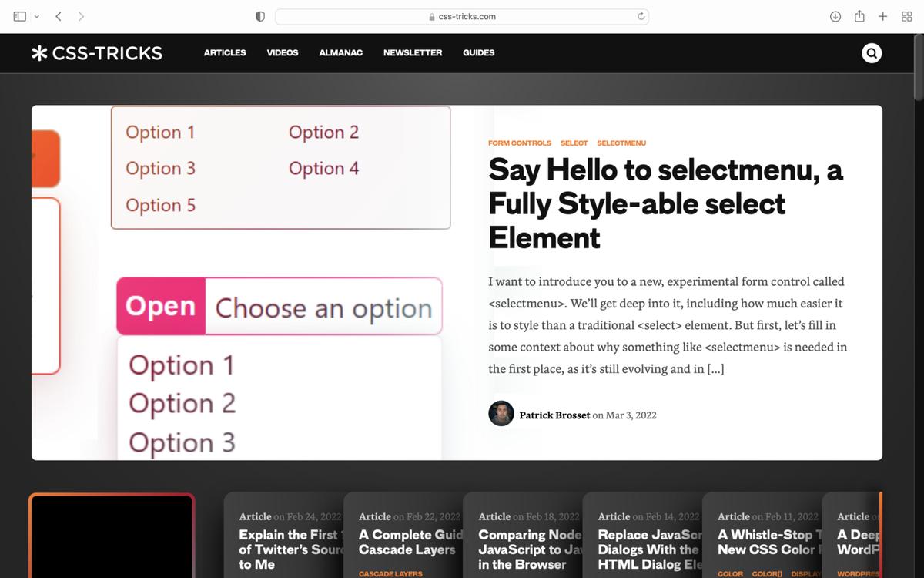Select the css-tricks.com address bar
Screen dimensions: 924x578
pyautogui.click(x=462, y=16)
